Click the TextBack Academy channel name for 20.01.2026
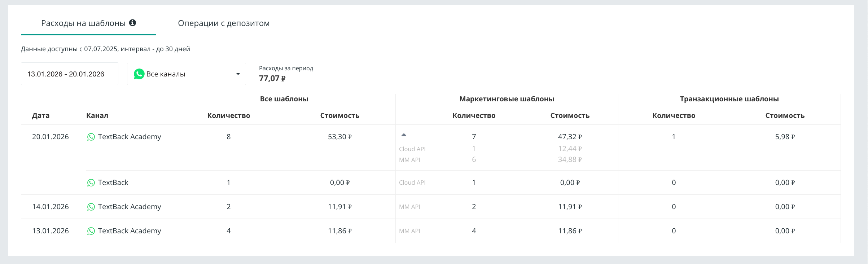The image size is (868, 264). (x=130, y=137)
